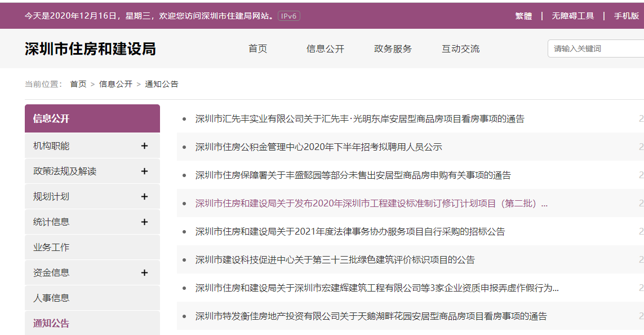Image resolution: width=644 pixels, height=335 pixels.
Task: Switch to the 政务服务 navigation menu
Action: pos(392,49)
